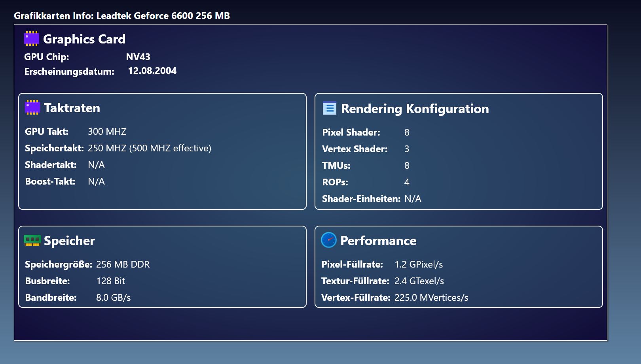Select the Pixel Shader value 8
641x364 pixels.
407,132
